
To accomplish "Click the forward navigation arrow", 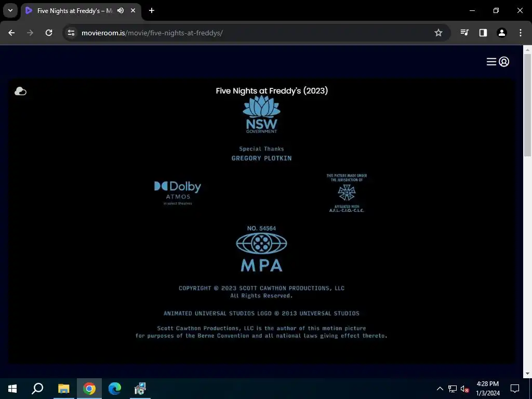I will [x=30, y=33].
